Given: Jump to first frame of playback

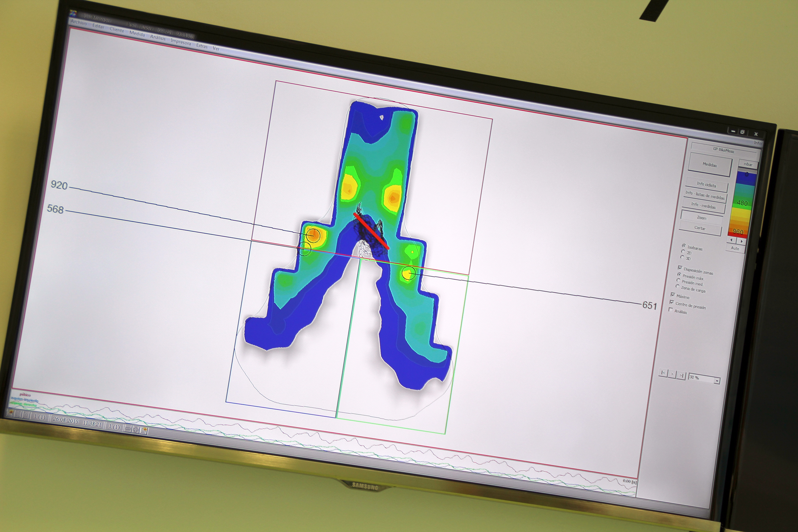Looking at the screenshot, I should point(663,373).
